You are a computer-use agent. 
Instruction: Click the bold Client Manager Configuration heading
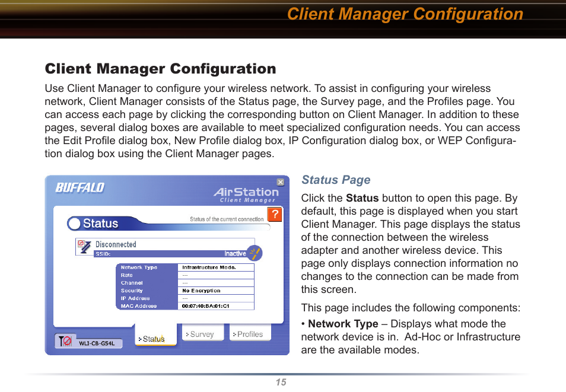coord(160,69)
